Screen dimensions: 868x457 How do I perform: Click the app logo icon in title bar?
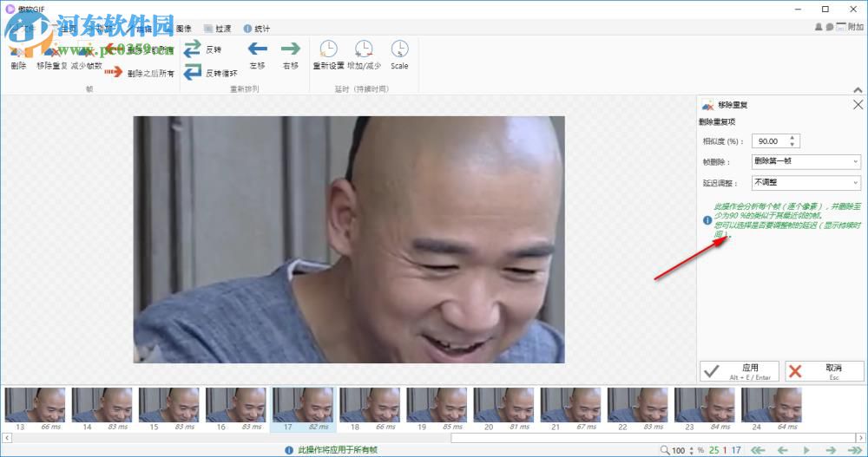click(10, 9)
